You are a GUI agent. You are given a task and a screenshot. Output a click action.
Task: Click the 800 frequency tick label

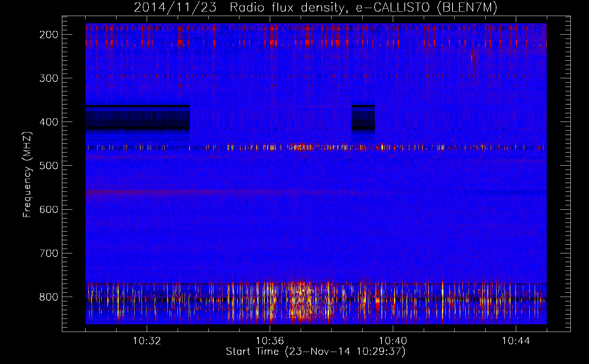[49, 297]
